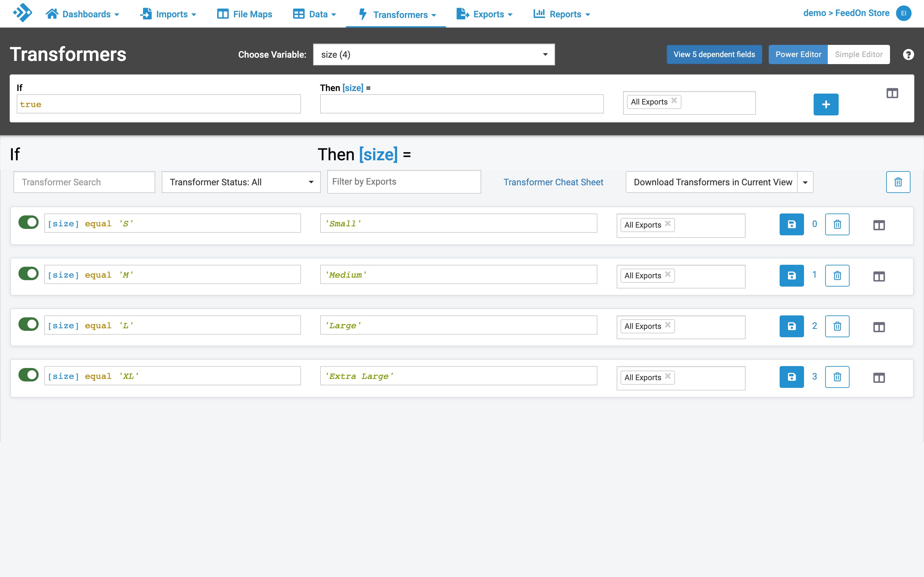
Task: Open Download Transformers dropdown arrow
Action: tap(805, 182)
